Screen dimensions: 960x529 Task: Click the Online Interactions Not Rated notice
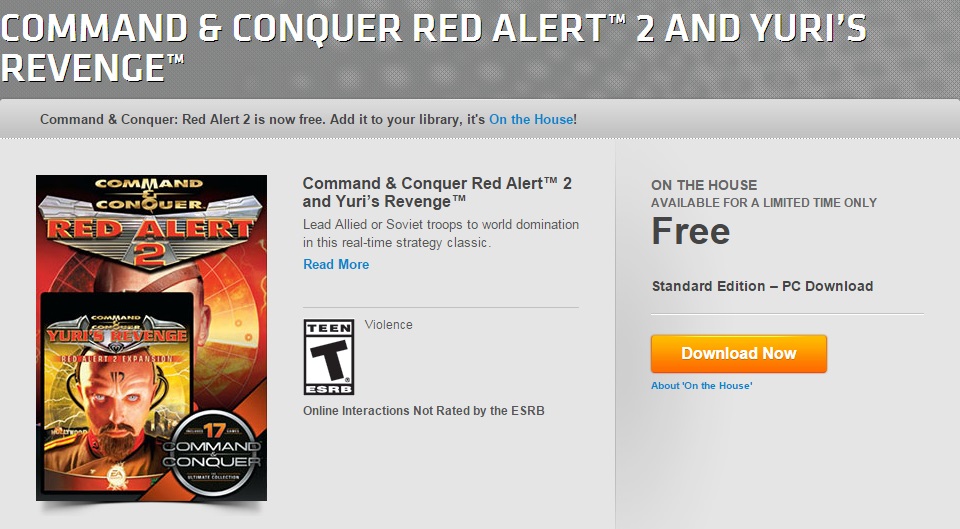424,411
